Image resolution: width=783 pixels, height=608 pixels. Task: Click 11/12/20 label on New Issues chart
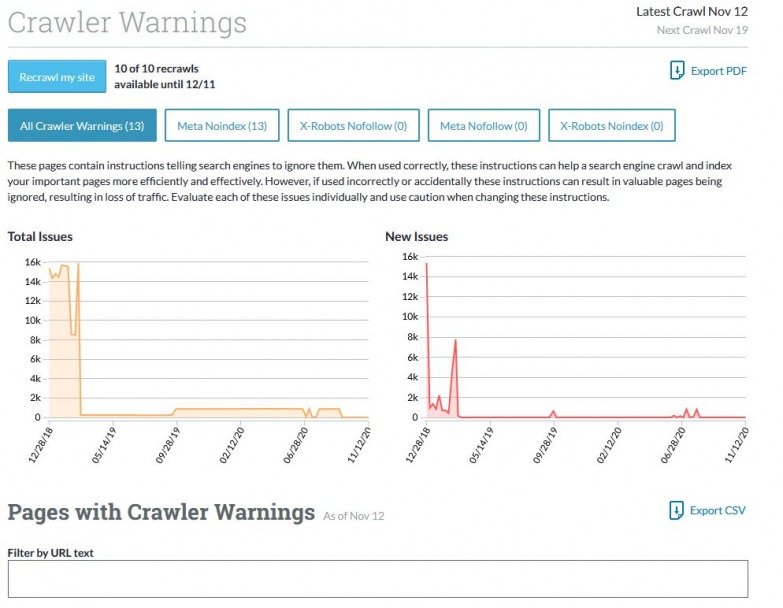(736, 445)
